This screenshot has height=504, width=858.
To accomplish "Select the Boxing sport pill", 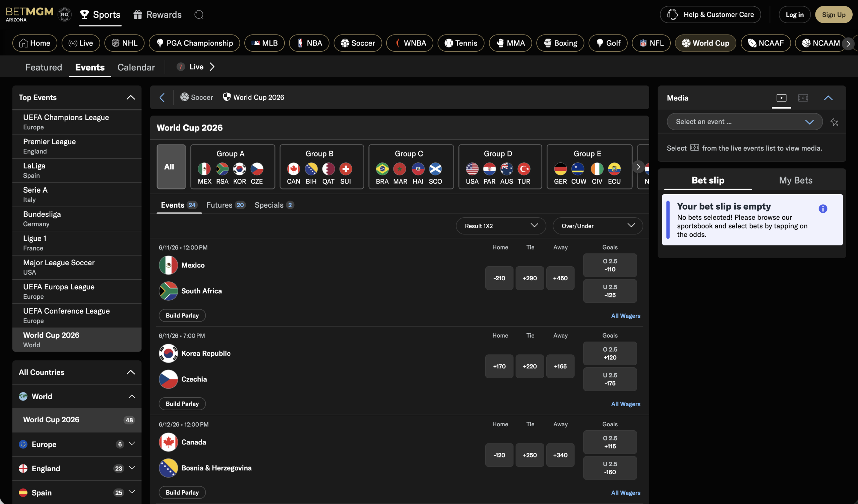I will point(560,43).
